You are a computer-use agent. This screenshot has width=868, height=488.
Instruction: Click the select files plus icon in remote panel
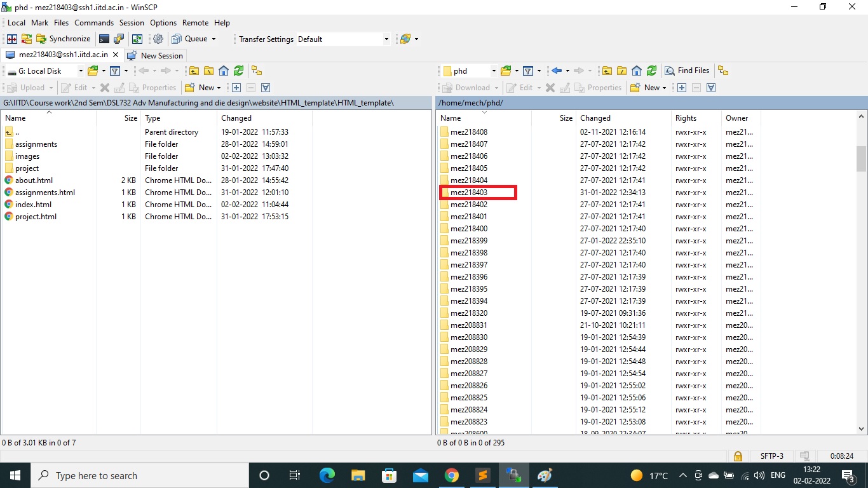682,88
